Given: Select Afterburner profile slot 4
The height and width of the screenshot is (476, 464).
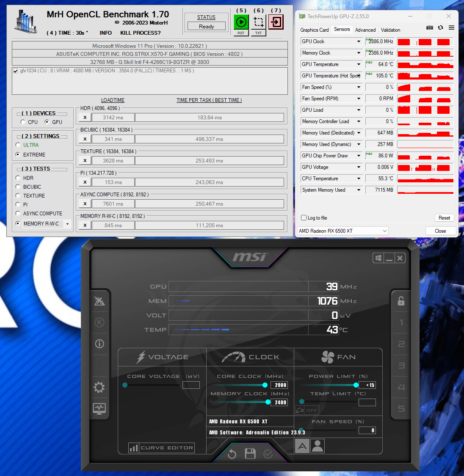Looking at the screenshot, I should [x=401, y=387].
